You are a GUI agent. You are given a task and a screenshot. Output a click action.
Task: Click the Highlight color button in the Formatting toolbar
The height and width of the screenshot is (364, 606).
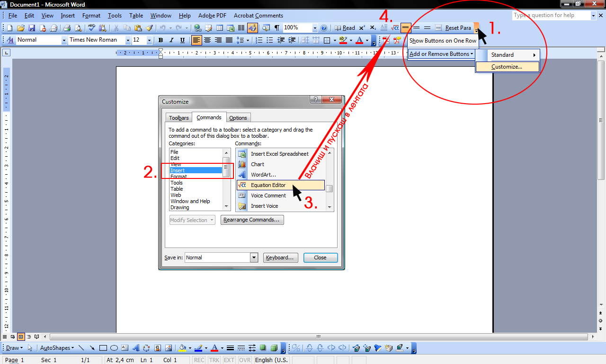click(344, 40)
